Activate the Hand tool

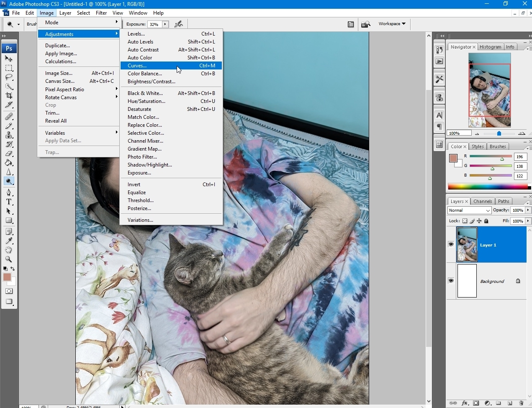click(9, 250)
